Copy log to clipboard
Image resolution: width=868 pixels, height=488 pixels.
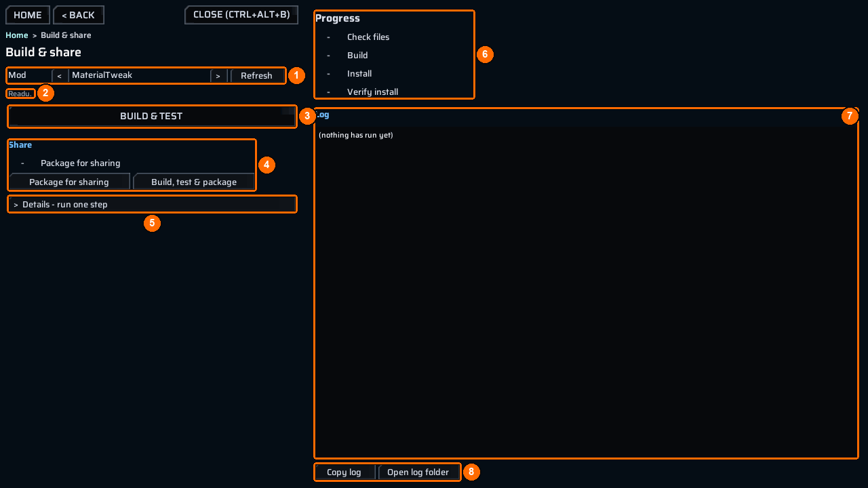344,472
